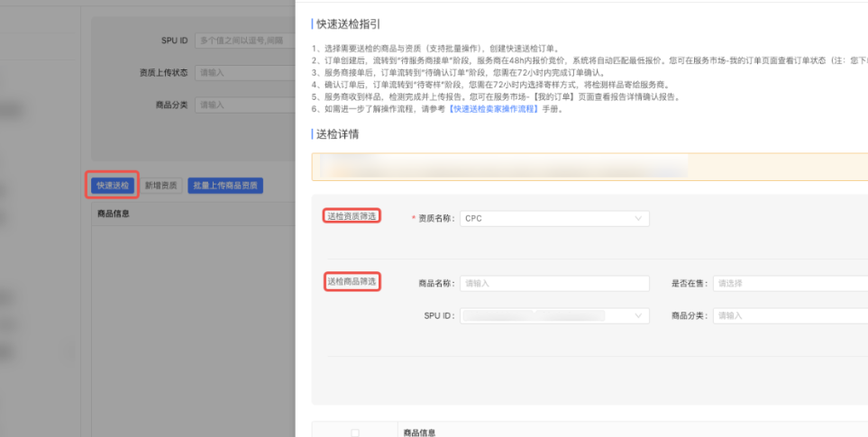
Task: Click the 商品分类 input in drawer
Action: click(790, 316)
